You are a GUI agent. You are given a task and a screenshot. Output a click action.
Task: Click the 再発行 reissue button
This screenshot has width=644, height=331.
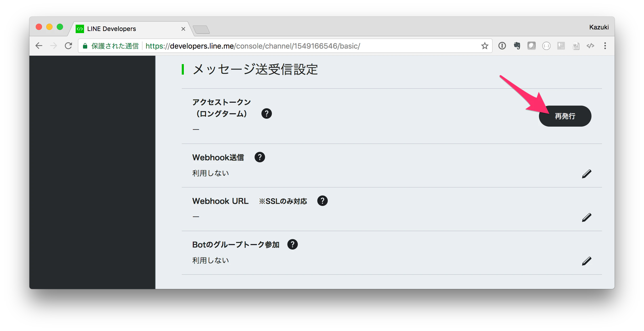pos(565,116)
